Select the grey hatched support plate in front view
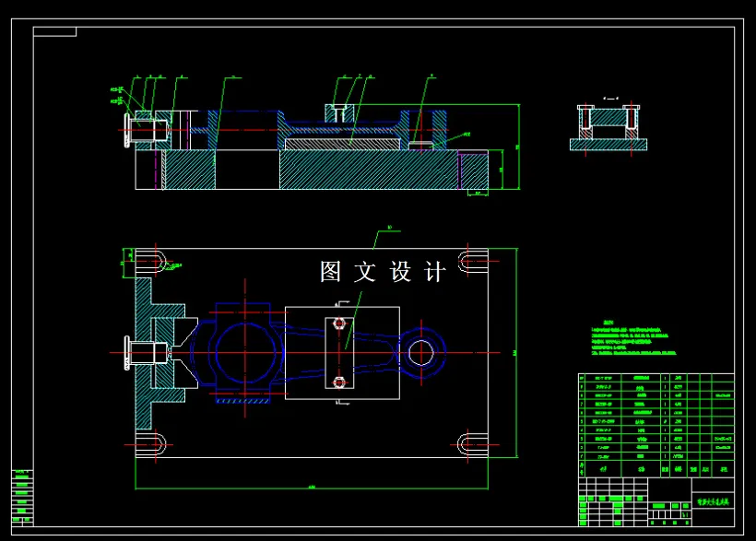 point(342,144)
